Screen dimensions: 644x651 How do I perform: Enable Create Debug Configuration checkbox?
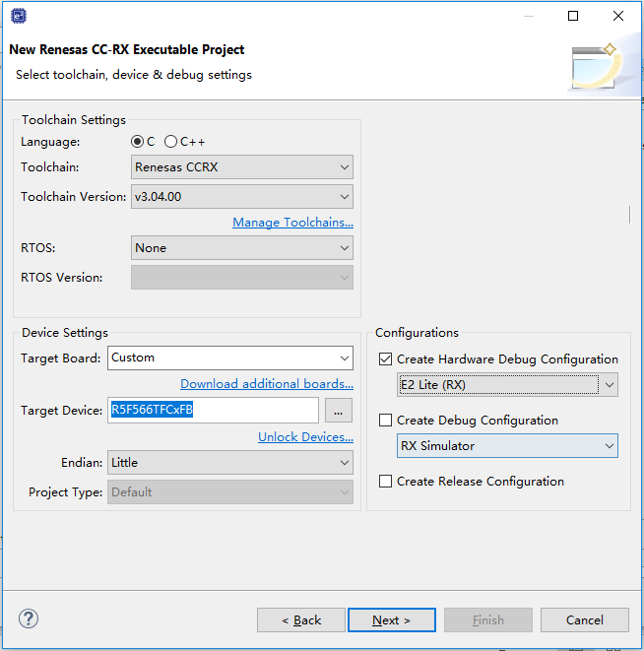385,421
